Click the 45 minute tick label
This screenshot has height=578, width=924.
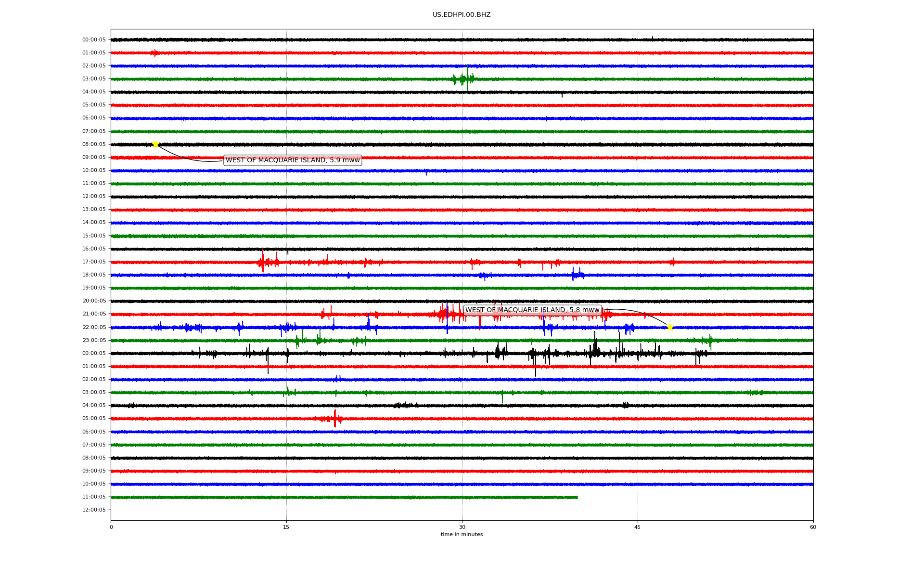point(638,527)
